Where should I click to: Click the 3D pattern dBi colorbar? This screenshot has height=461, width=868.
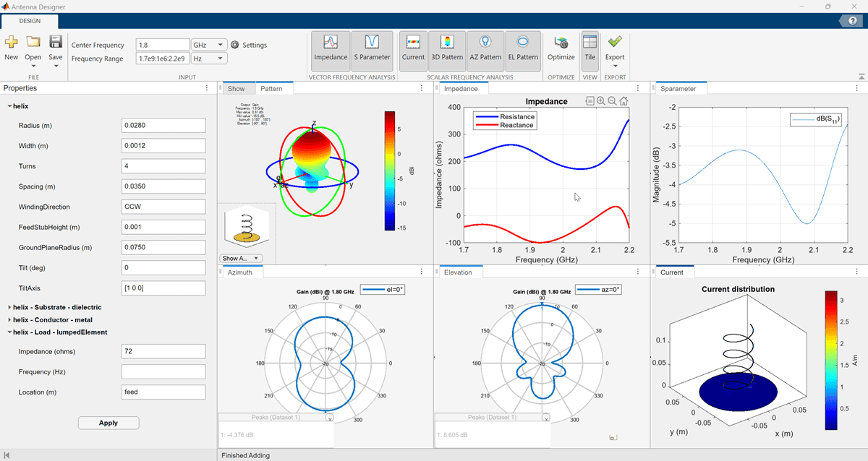click(390, 171)
